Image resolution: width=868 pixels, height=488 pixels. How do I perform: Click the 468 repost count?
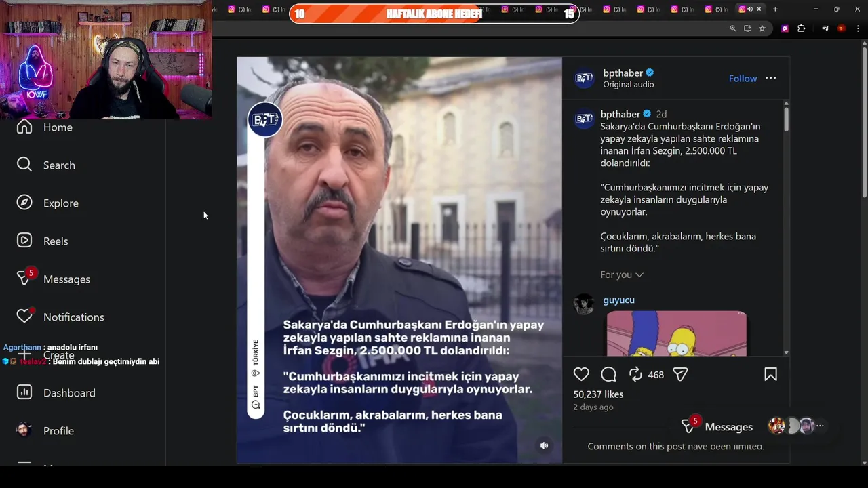click(656, 374)
